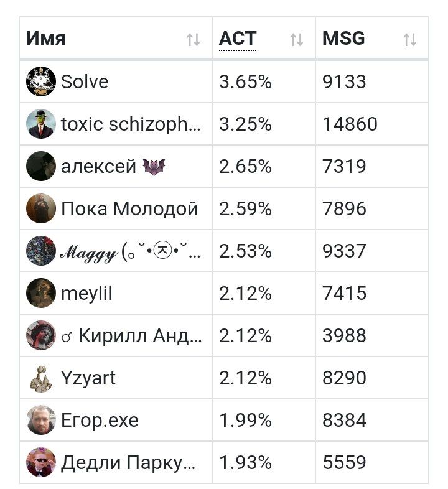Sort table by Имя column arrows

(193, 40)
